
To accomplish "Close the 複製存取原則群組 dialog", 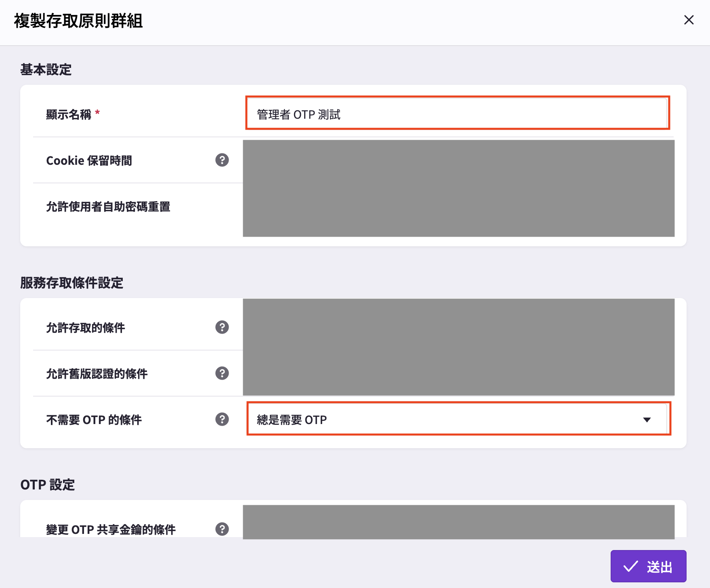I will (689, 20).
